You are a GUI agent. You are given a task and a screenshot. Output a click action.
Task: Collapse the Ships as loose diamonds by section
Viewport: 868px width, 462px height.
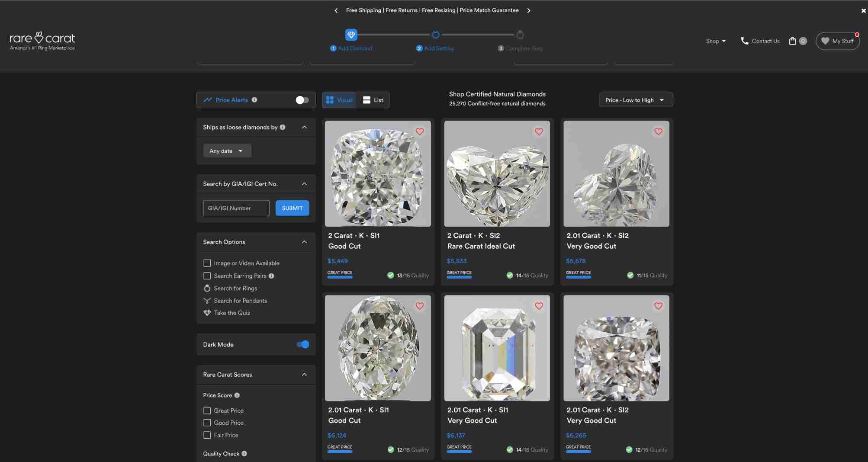pos(304,127)
